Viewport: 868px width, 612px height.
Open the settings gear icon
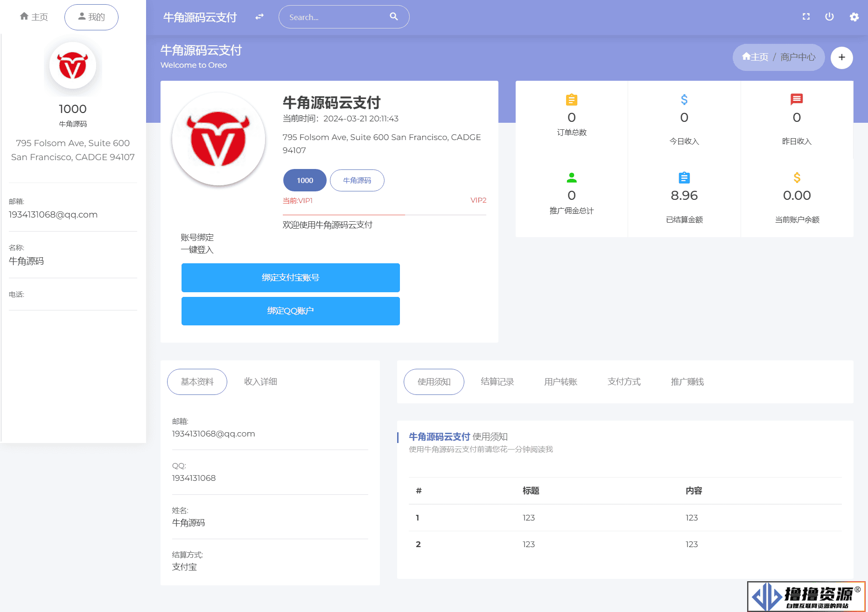pyautogui.click(x=854, y=17)
